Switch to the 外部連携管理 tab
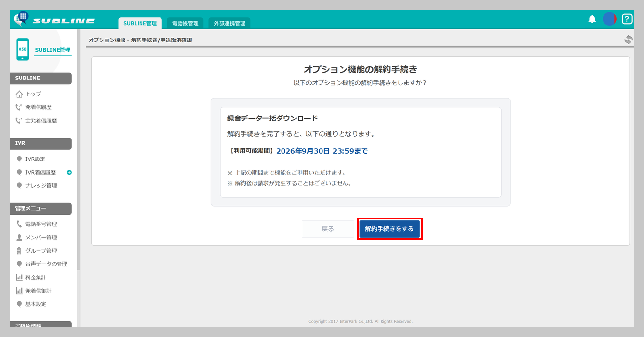Viewport: 644px width, 337px height. pos(229,23)
